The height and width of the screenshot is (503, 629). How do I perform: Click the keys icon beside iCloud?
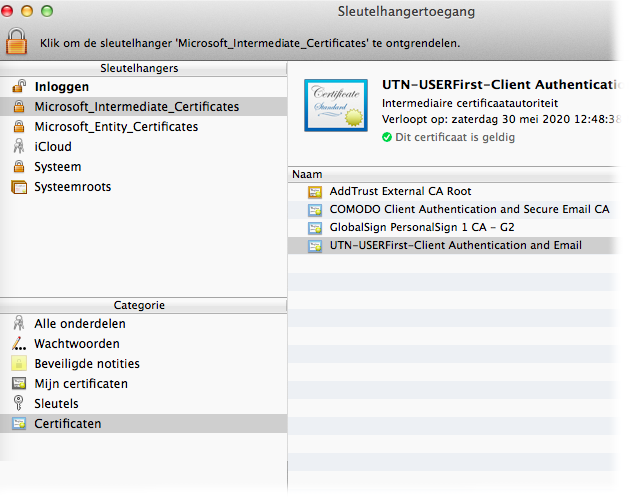pos(19,146)
